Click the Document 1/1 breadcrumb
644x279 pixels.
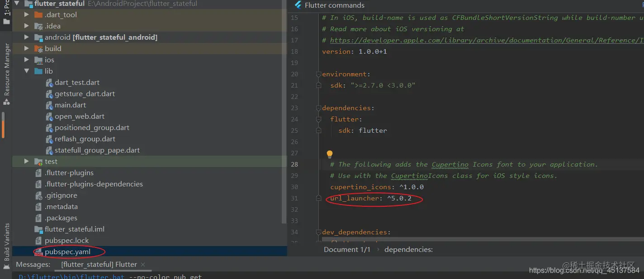(347, 249)
